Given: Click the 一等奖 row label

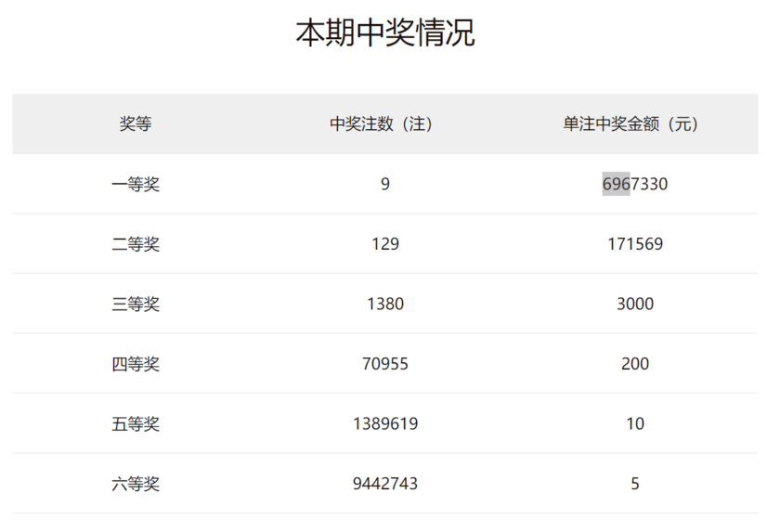Looking at the screenshot, I should 136,184.
